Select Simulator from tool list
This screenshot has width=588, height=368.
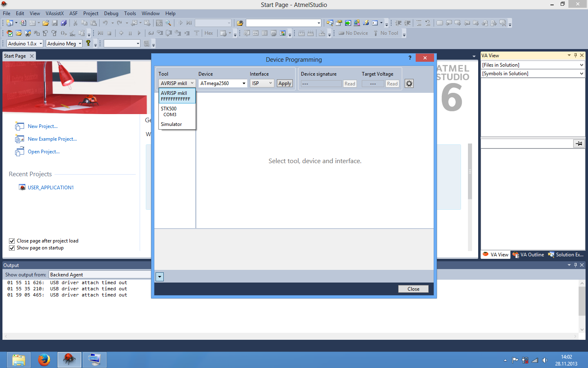click(177, 124)
